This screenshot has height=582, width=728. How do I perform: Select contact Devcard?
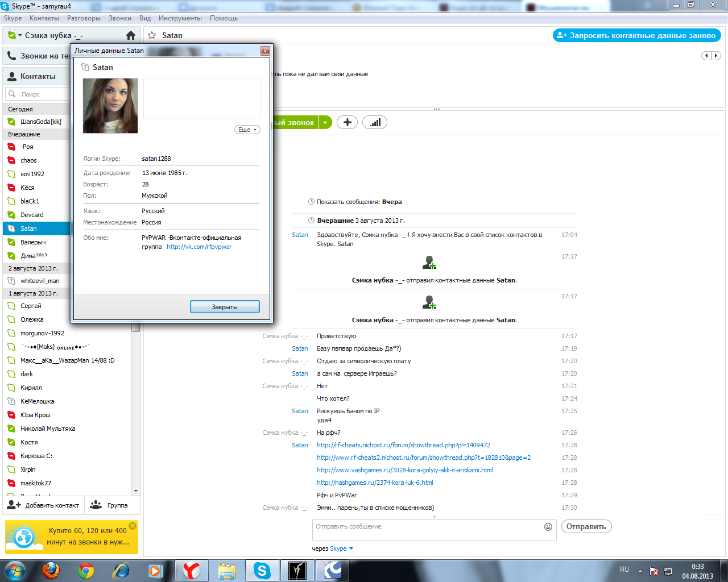coord(37,215)
